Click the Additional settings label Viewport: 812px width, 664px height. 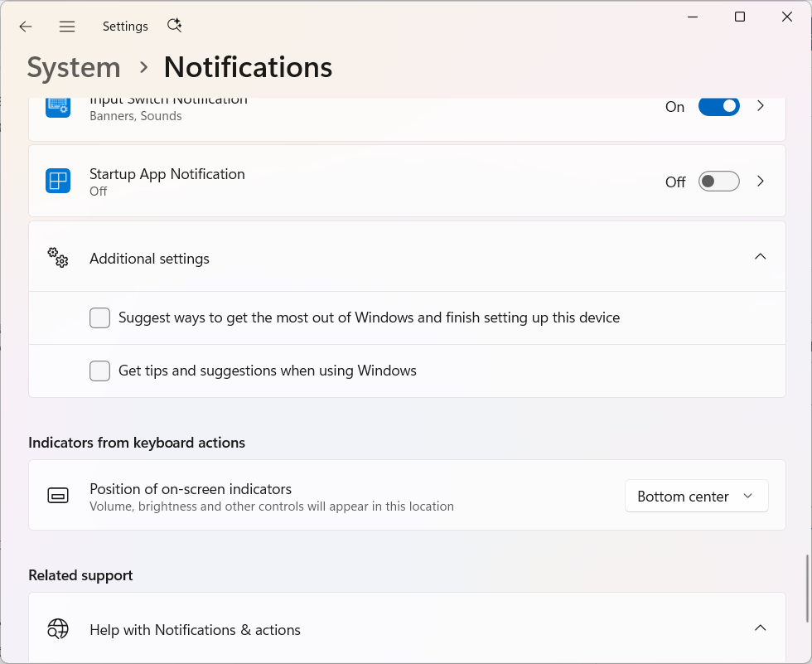pos(150,259)
